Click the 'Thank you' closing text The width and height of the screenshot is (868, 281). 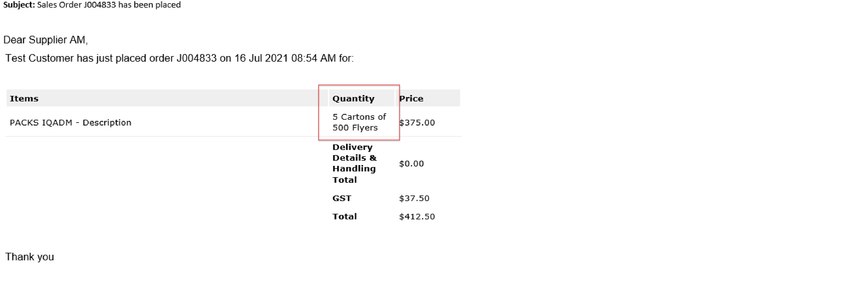coord(30,257)
